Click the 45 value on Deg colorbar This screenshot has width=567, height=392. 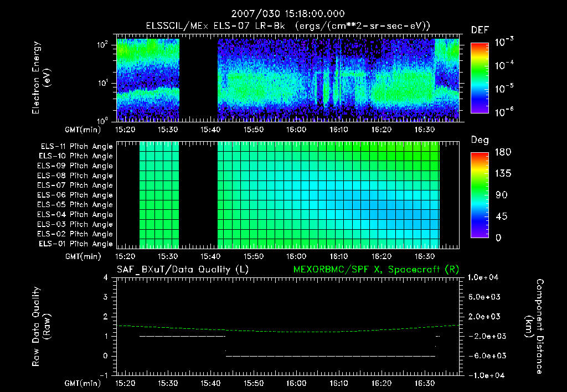502,216
